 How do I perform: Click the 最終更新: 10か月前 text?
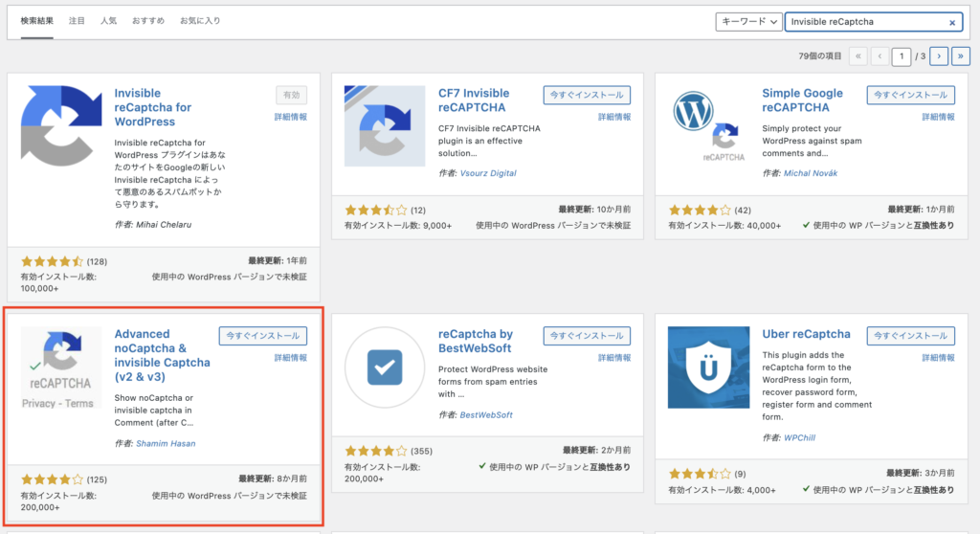pyautogui.click(x=594, y=210)
